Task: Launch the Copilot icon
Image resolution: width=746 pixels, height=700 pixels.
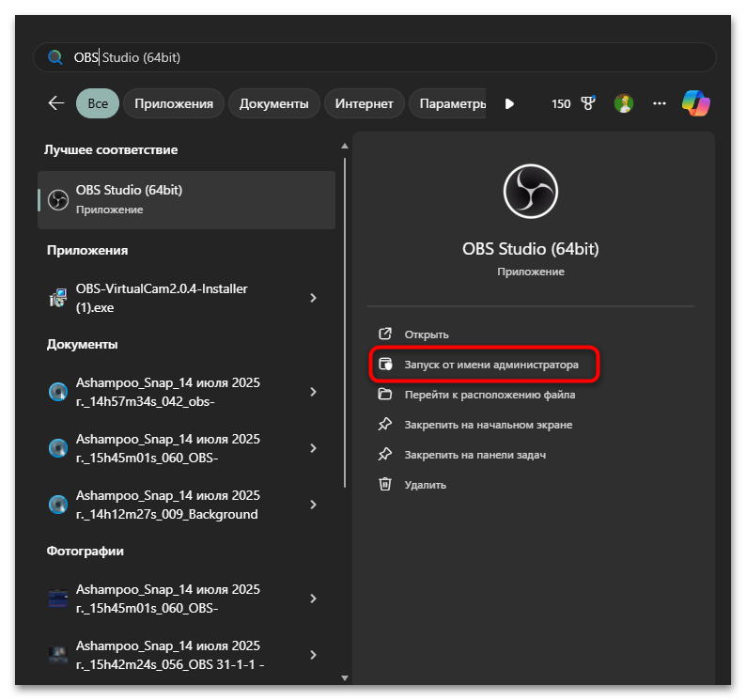Action: click(695, 103)
